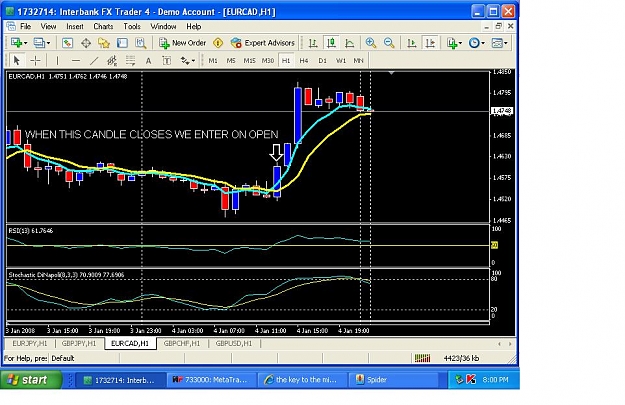Open Spider from the taskbar
Screen dimensions: 625x405
coord(394,379)
